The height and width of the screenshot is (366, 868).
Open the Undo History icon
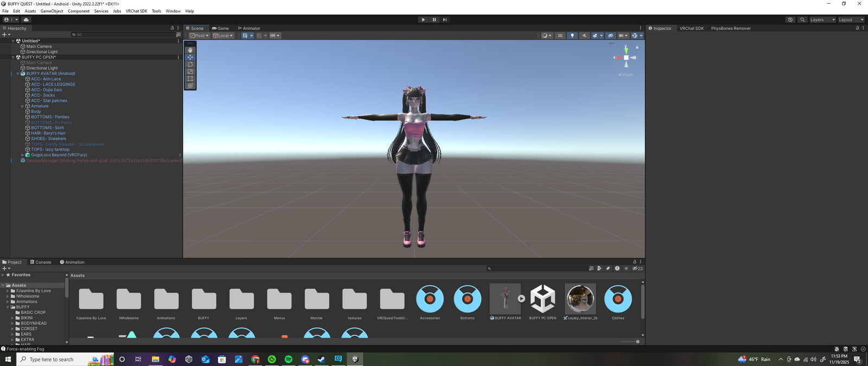(790, 20)
